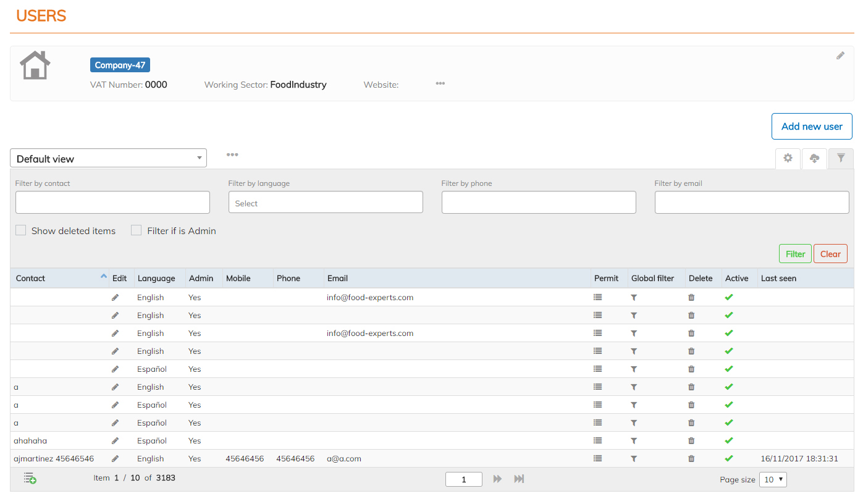Go to the next page arrow
Image resolution: width=863 pixels, height=504 pixels.
click(x=497, y=479)
